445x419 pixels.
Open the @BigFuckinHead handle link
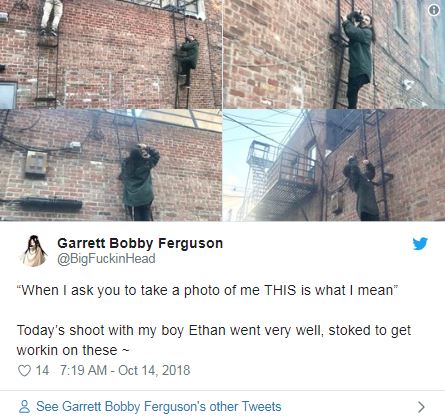(x=106, y=259)
